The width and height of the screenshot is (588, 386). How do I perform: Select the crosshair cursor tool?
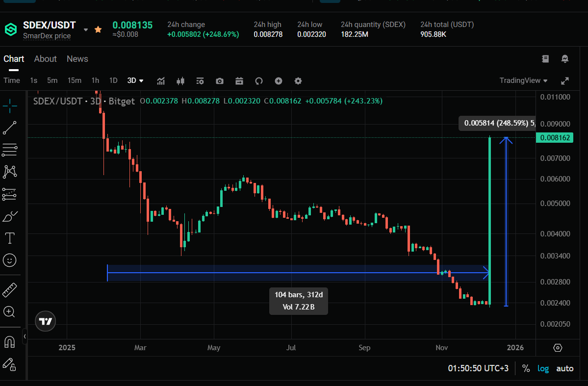coord(10,105)
